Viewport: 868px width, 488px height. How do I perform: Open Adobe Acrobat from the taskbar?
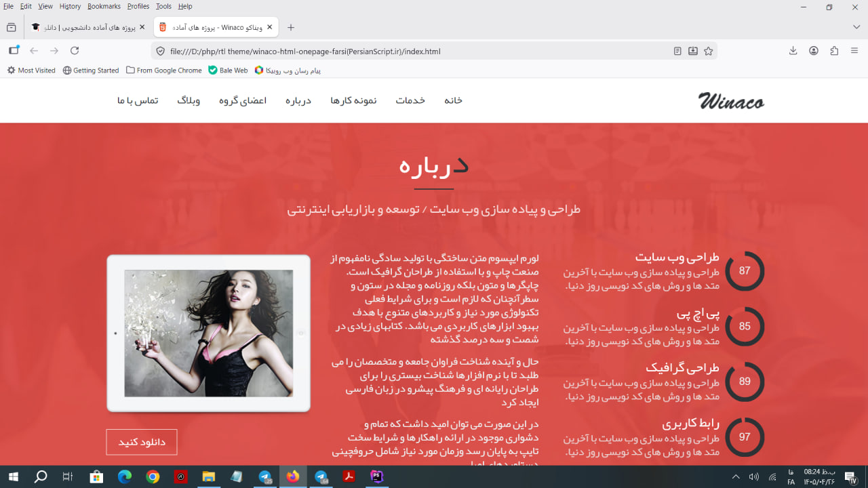tap(349, 476)
